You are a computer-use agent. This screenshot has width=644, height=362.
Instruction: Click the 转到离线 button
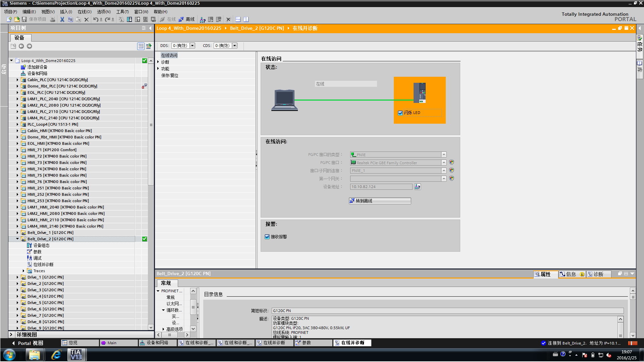click(380, 201)
